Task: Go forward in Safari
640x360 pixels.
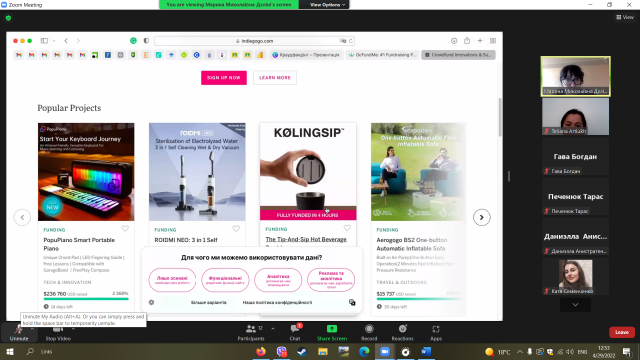Action: click(x=78, y=41)
